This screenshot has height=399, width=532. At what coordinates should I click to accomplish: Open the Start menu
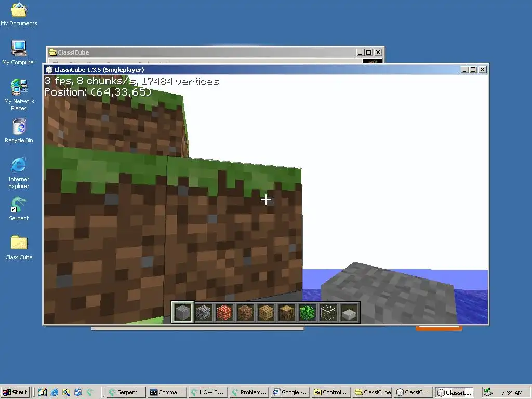click(15, 392)
